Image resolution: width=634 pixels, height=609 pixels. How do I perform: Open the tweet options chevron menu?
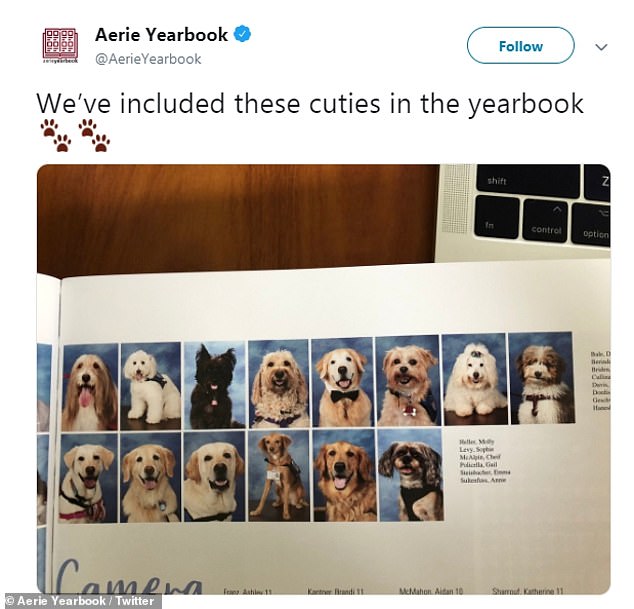point(601,47)
